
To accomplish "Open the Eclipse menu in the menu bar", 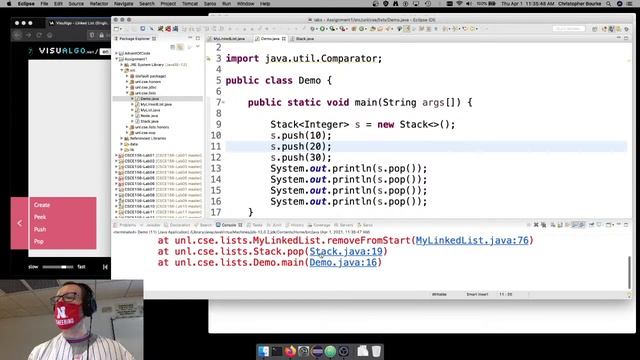I will pos(26,4).
